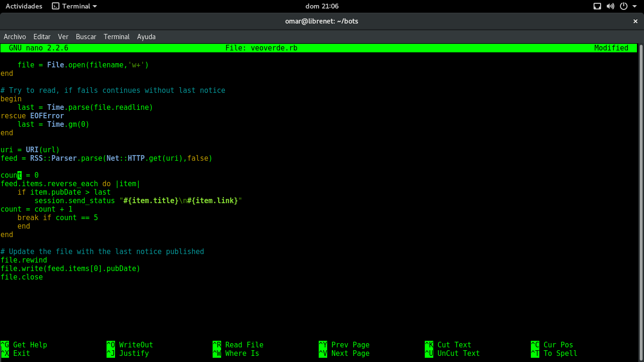The image size is (644, 362).
Task: Open the Terminal app menu dropdown
Action: pyautogui.click(x=74, y=6)
